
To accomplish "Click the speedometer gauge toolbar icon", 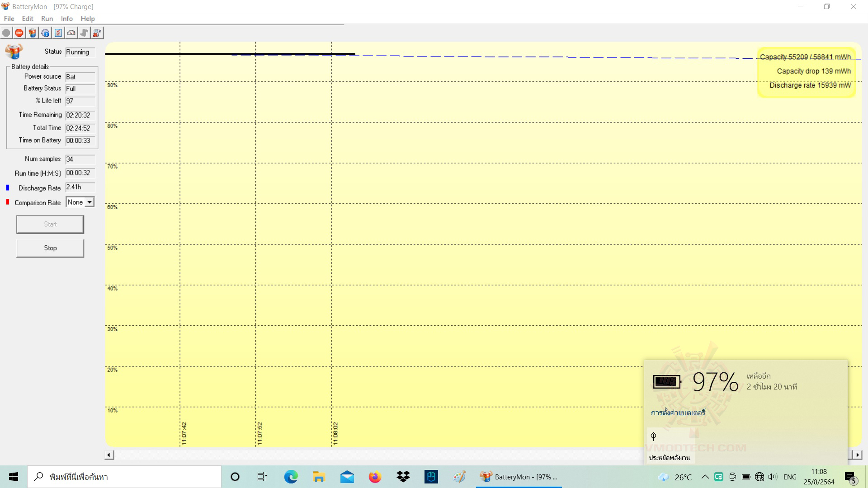I will [x=71, y=33].
